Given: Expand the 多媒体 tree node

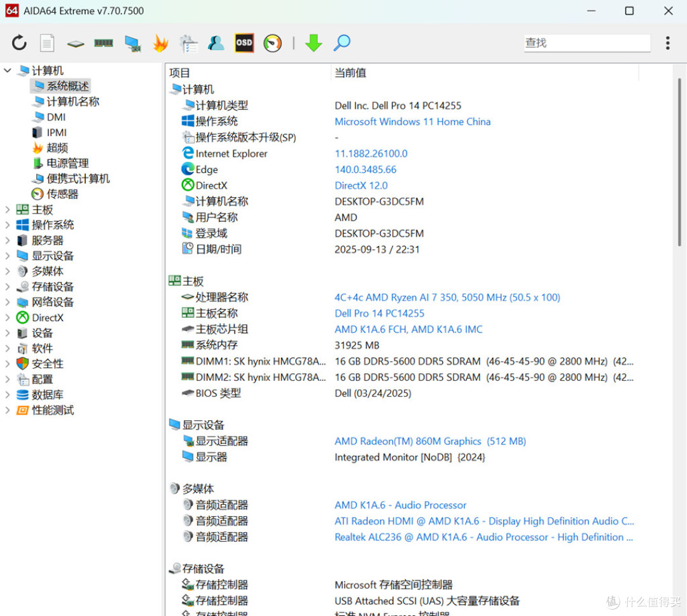Looking at the screenshot, I should (x=8, y=271).
